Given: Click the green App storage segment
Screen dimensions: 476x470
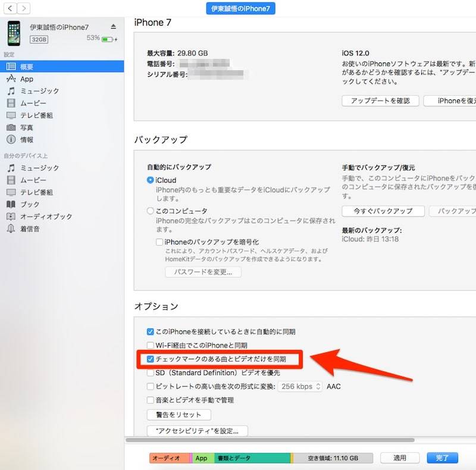Looking at the screenshot, I should coord(203,458).
